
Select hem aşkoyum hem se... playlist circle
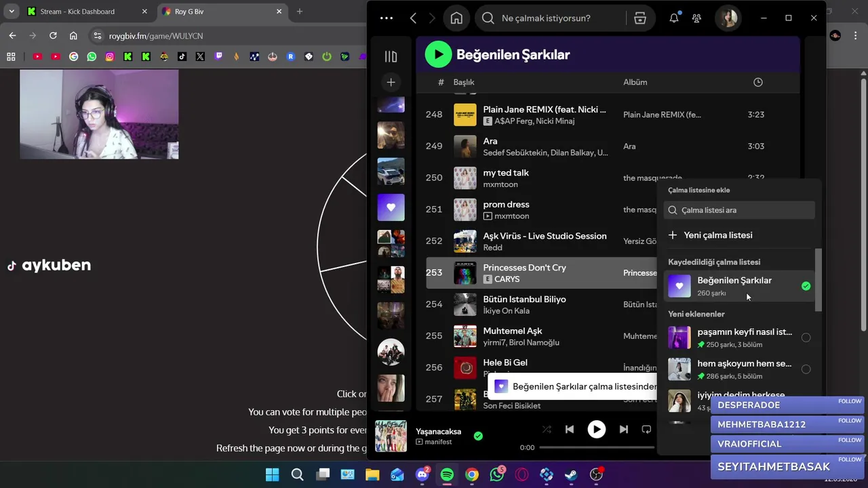click(806, 369)
